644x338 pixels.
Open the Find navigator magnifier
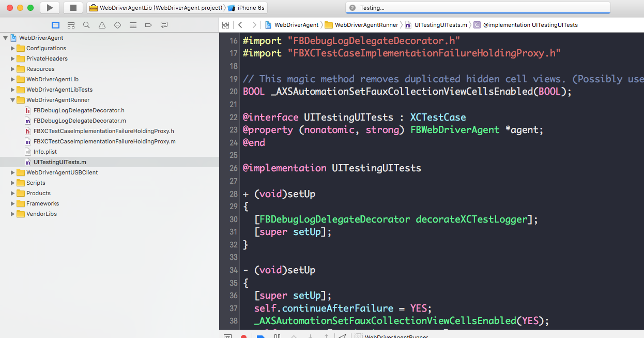pos(86,25)
